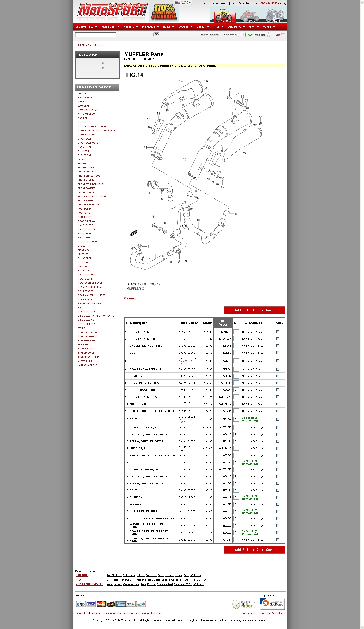The width and height of the screenshot is (364, 629).
Task: Click Sign-in / Register
Action: tap(210, 35)
